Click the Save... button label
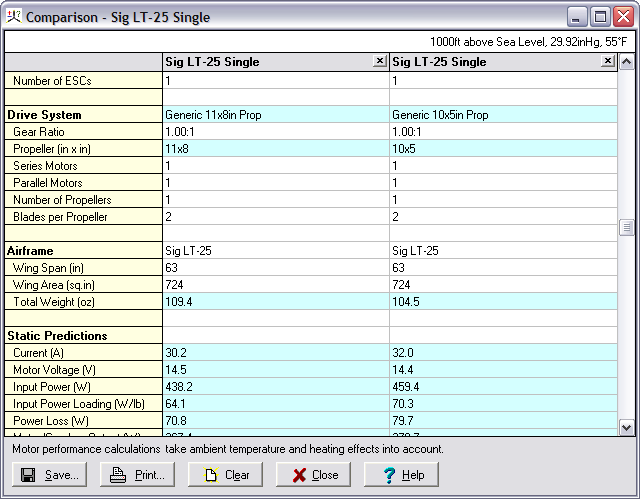The height and width of the screenshot is (499, 640). click(x=62, y=475)
